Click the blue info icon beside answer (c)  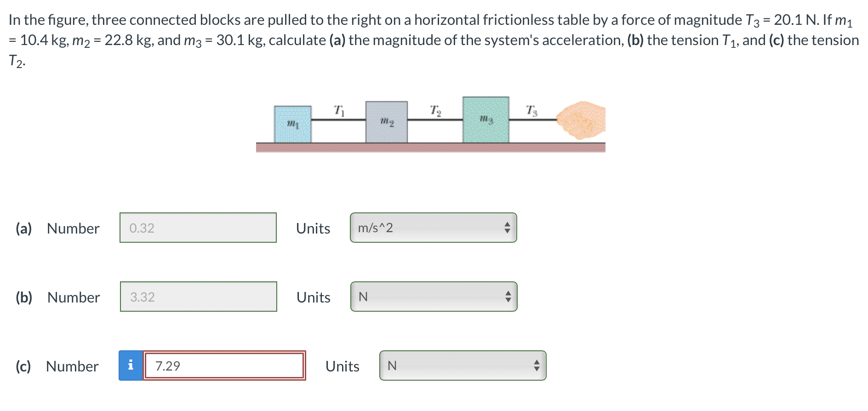tap(131, 365)
